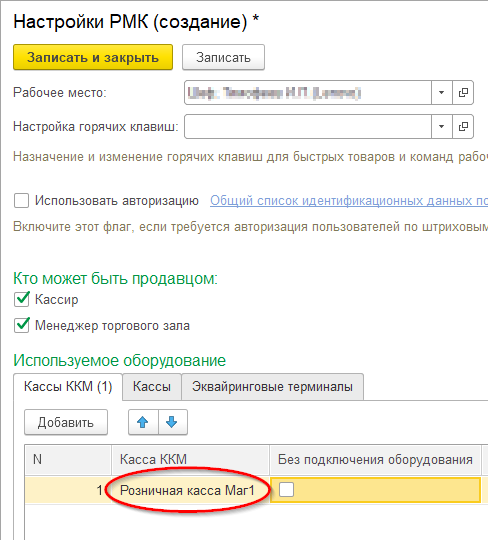Image resolution: width=488 pixels, height=540 pixels.
Task: Open the Рабочее место selection form icon
Action: tap(463, 93)
